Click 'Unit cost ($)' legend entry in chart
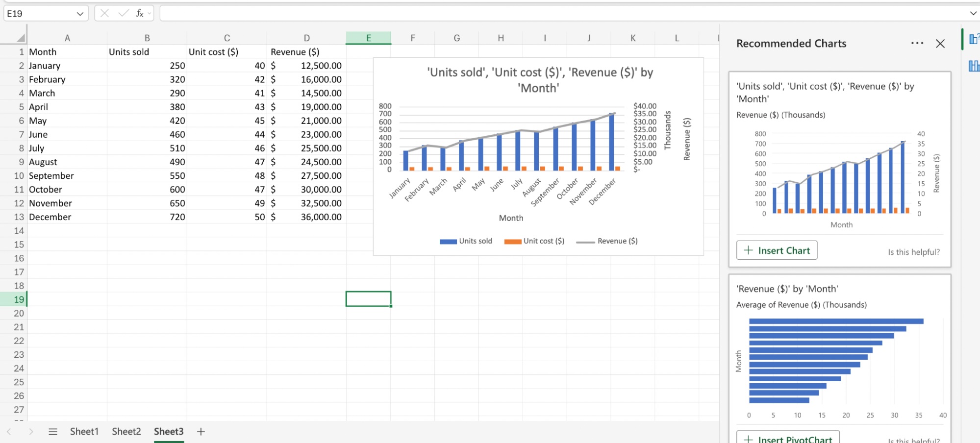 (534, 241)
